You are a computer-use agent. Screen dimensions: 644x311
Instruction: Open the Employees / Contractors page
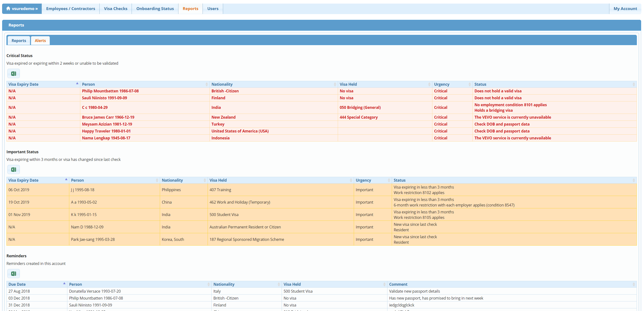[x=70, y=8]
